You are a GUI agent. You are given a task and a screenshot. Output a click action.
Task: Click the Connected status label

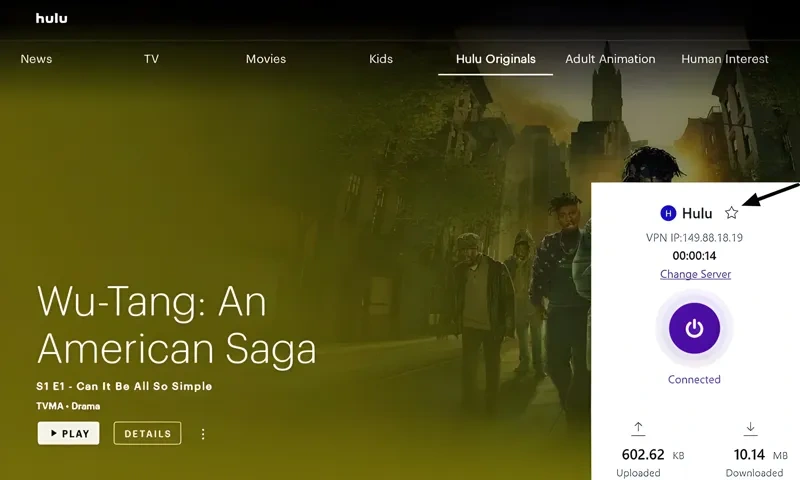694,380
